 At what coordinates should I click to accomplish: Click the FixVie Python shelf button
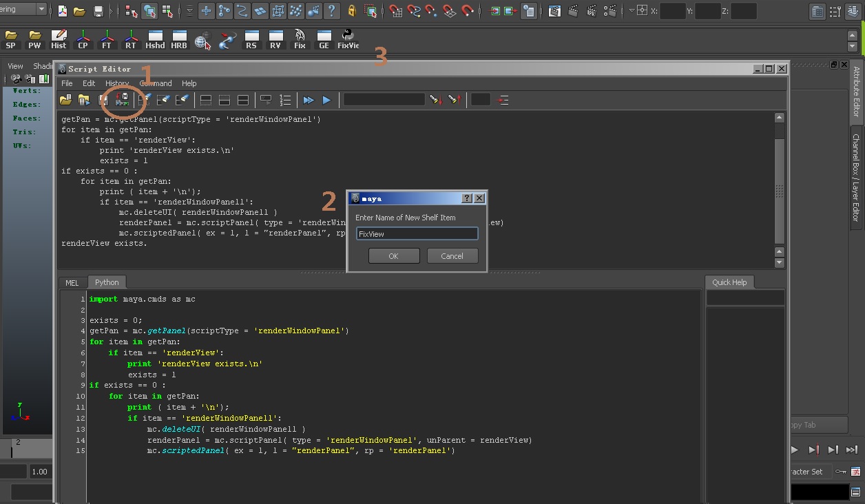[x=348, y=39]
